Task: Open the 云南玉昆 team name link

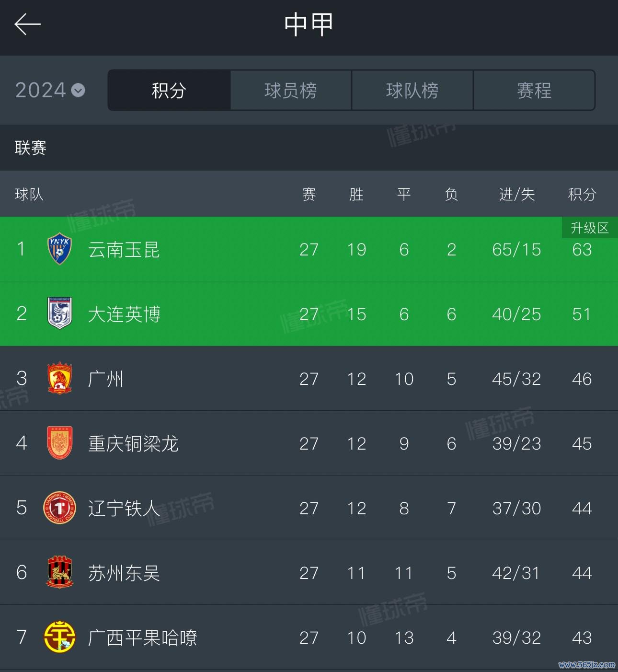Action: [x=124, y=250]
